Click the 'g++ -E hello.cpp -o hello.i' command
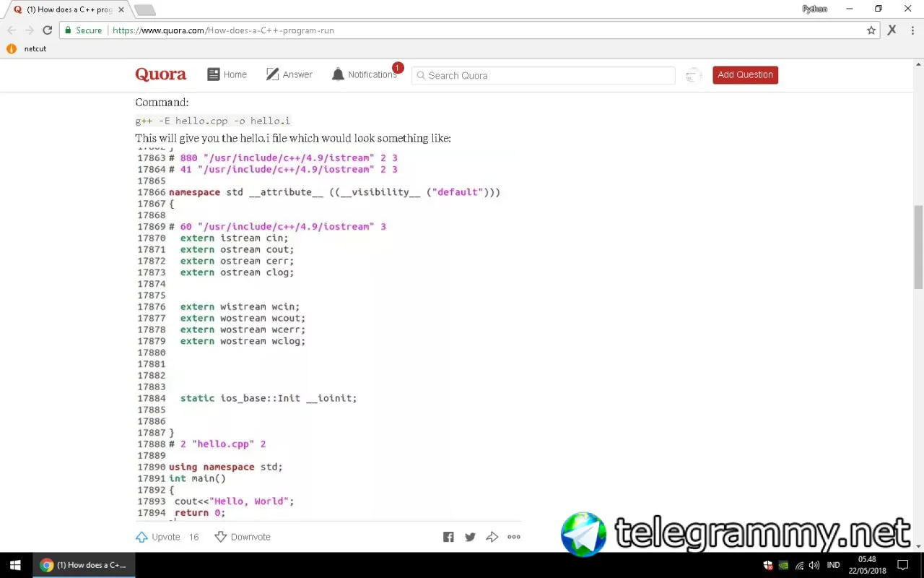Viewport: 924px width, 578px height. 213,121
